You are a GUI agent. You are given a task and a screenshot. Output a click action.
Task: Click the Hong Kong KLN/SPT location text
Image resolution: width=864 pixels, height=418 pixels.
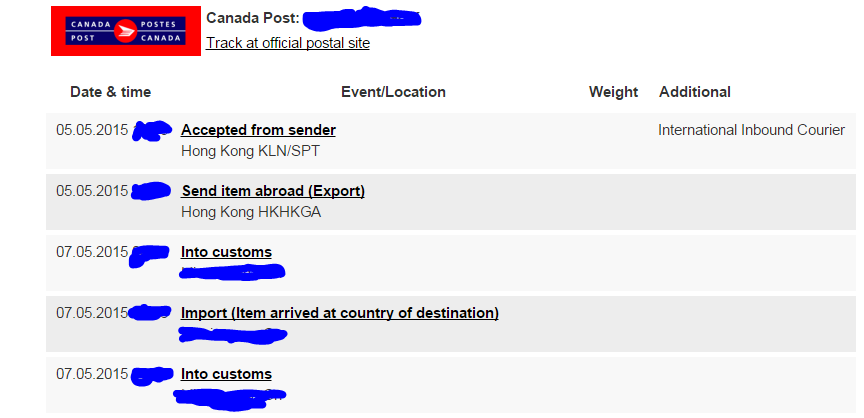[250, 151]
